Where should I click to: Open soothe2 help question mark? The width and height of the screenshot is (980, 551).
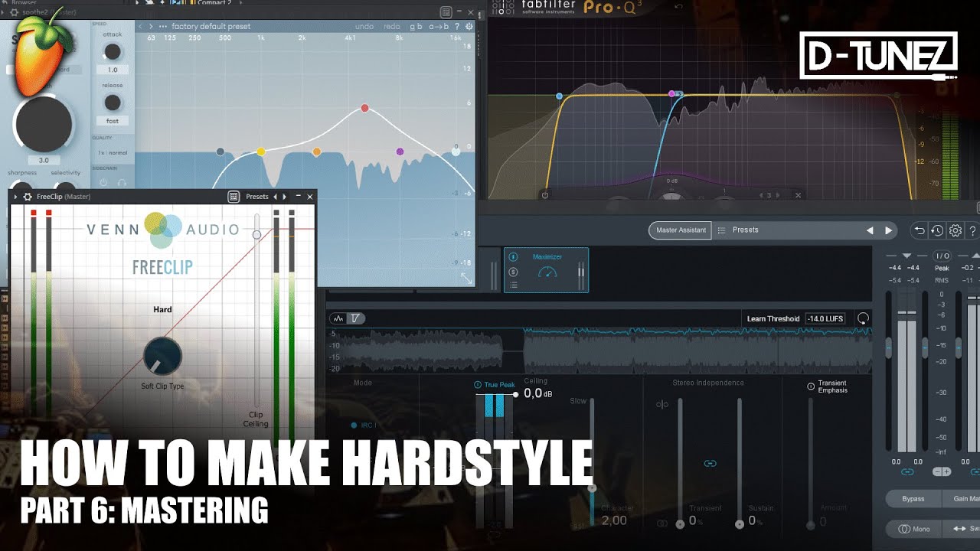point(457,26)
